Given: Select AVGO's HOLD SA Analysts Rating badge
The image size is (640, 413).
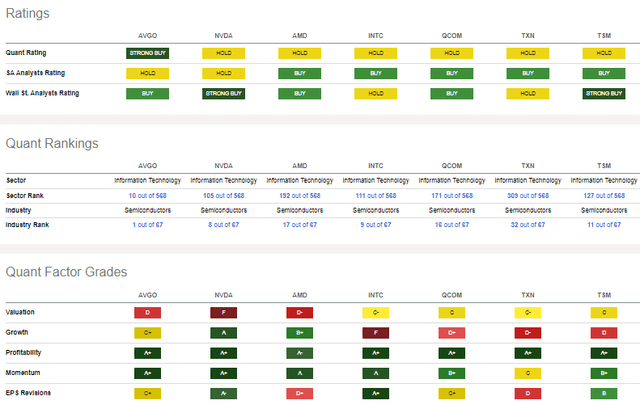Looking at the screenshot, I should [147, 73].
